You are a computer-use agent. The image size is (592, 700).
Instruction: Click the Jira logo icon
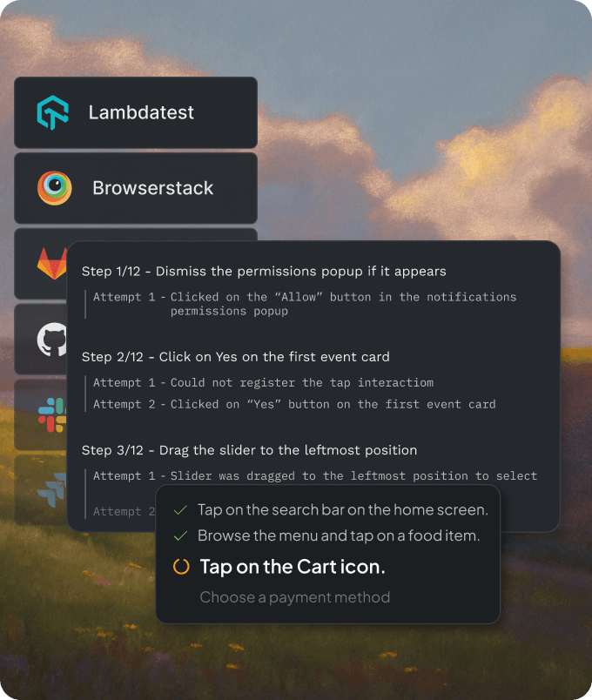click(51, 490)
